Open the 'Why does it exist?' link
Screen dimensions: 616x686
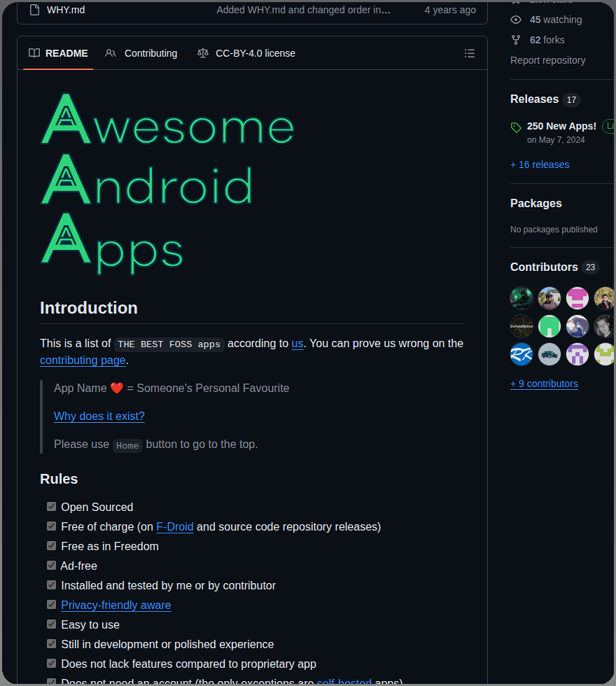click(x=99, y=416)
